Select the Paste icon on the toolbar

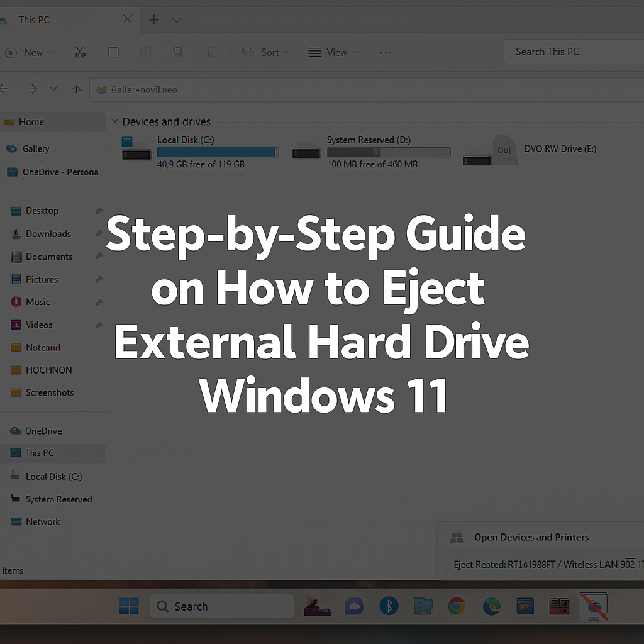146,52
